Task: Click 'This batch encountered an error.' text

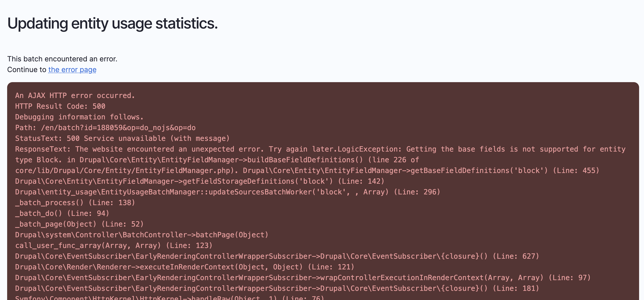Action: click(62, 59)
